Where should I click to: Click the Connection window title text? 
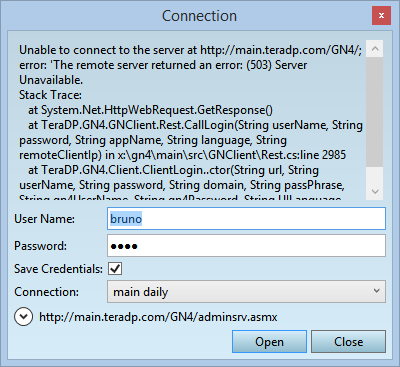(199, 16)
